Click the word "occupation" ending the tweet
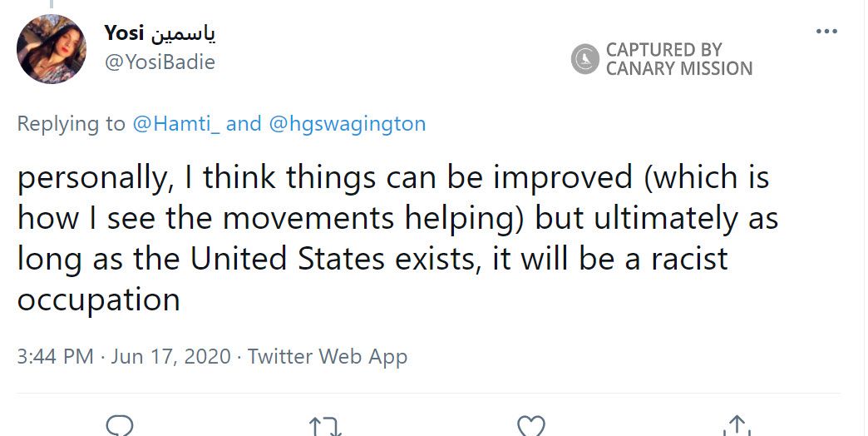868x436 pixels. (x=98, y=299)
